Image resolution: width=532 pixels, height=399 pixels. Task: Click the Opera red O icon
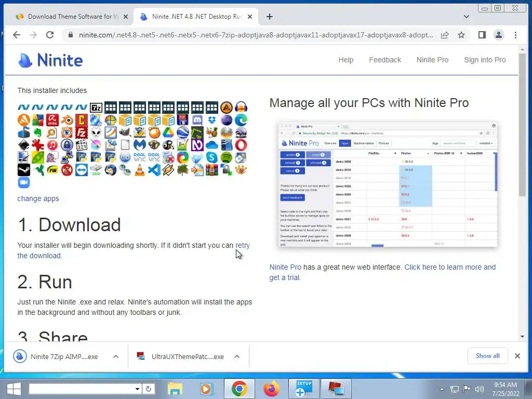[241, 145]
